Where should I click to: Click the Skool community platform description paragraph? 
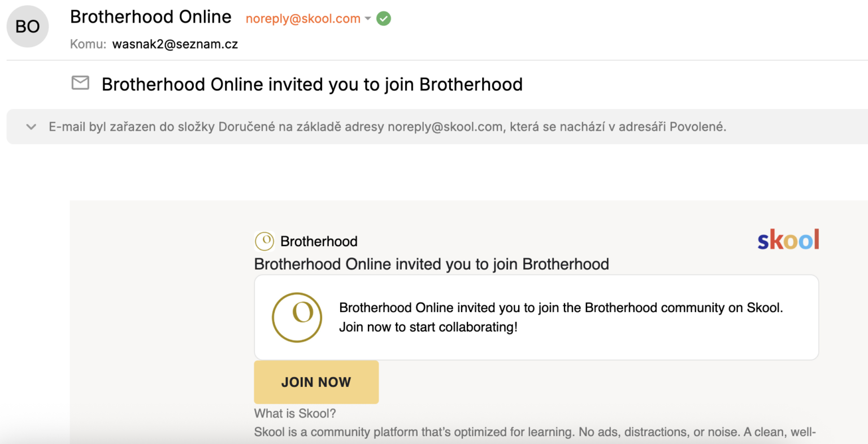(x=535, y=432)
